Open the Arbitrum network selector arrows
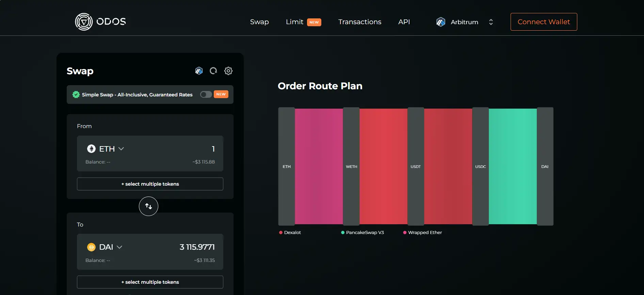 pos(491,22)
